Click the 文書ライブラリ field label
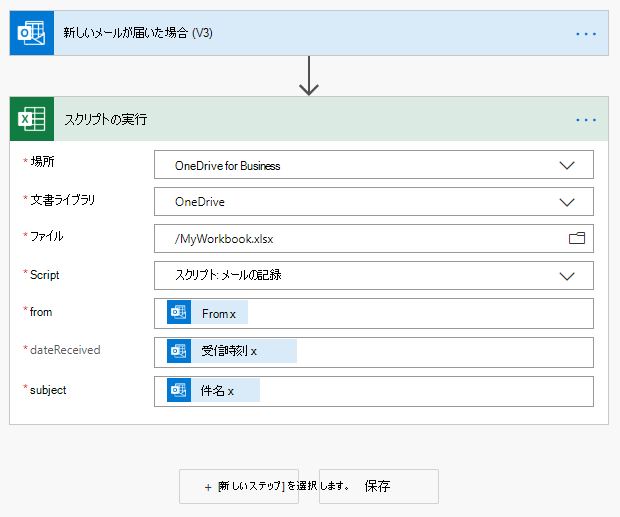Viewport: 620px width, 517px height. [x=62, y=200]
